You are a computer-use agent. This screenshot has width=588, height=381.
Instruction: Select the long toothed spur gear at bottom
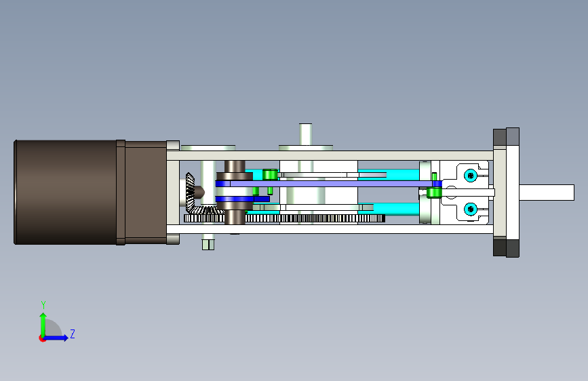(284, 218)
